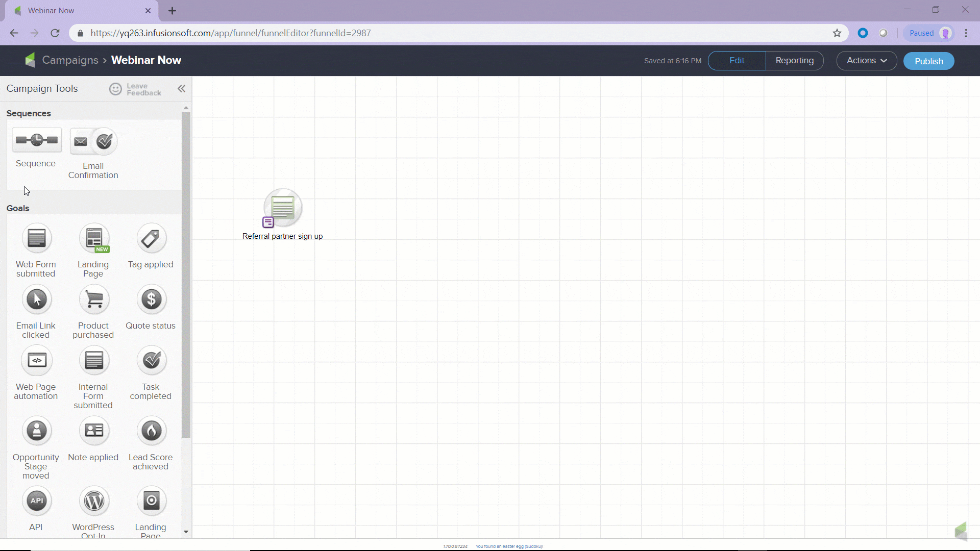The width and height of the screenshot is (980, 551).
Task: Bookmark this page with the star icon
Action: point(837,33)
